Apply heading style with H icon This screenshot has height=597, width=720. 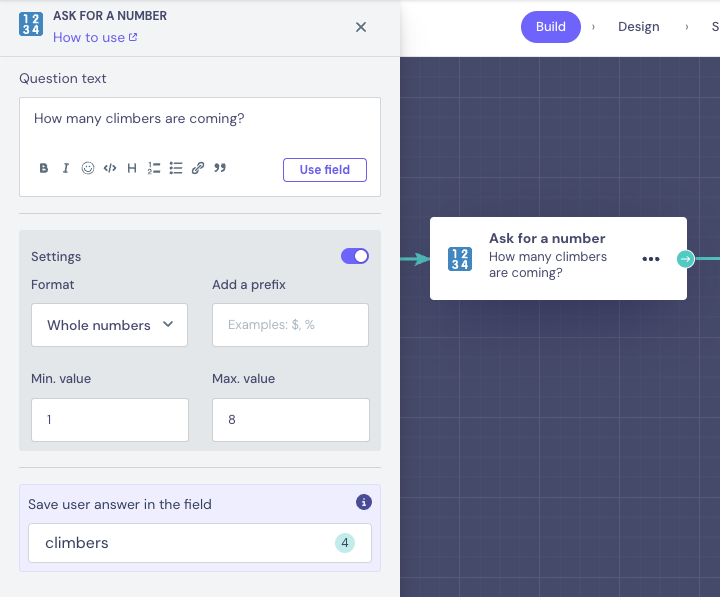click(x=132, y=168)
